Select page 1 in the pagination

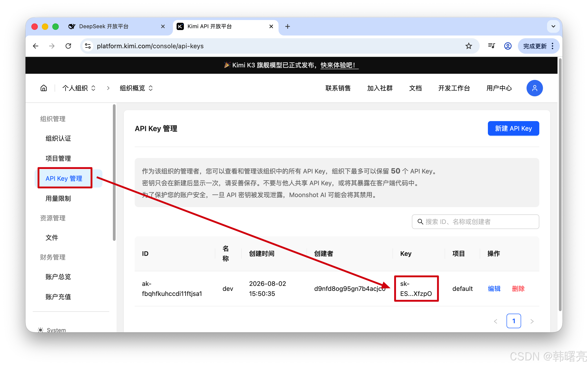(x=514, y=321)
